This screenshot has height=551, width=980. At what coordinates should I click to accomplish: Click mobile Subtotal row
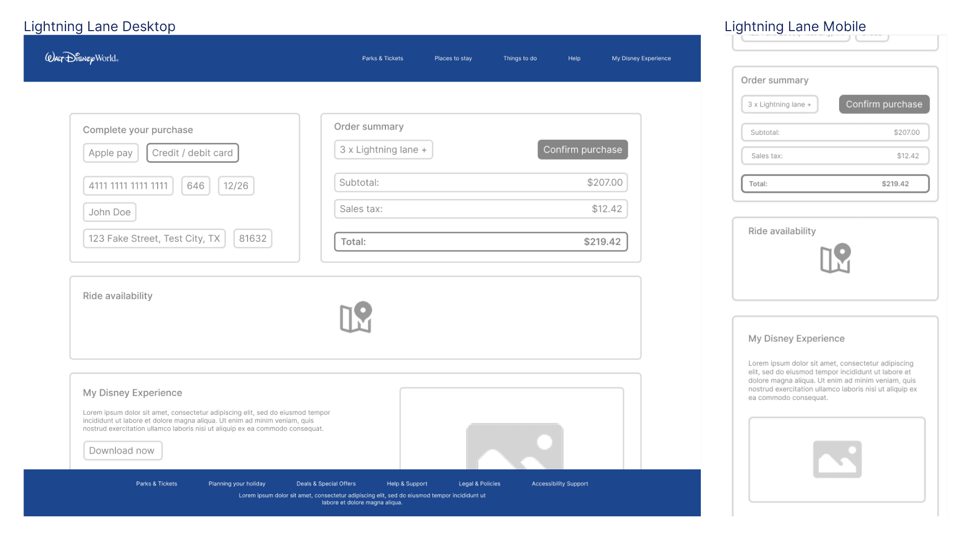click(x=835, y=133)
